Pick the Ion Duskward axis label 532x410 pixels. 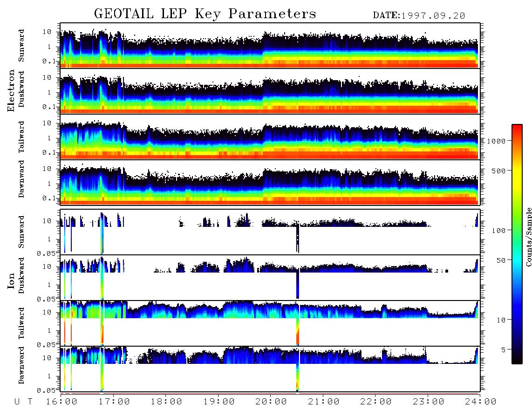[21, 276]
